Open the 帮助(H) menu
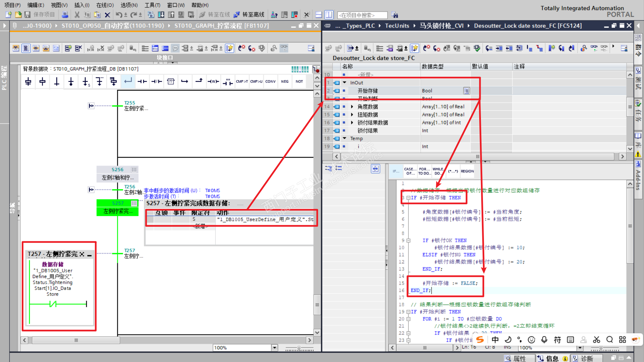Image resolution: width=644 pixels, height=362 pixels. (x=200, y=5)
